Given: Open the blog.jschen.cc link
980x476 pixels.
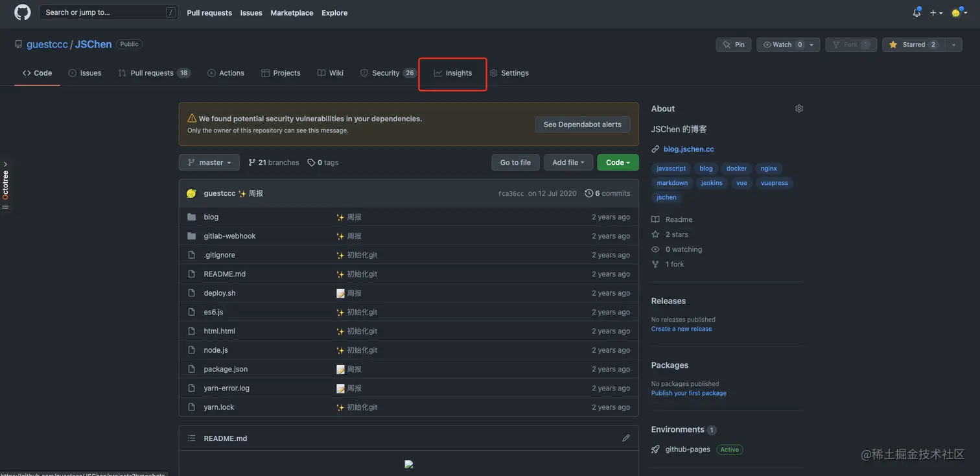Looking at the screenshot, I should pos(688,149).
